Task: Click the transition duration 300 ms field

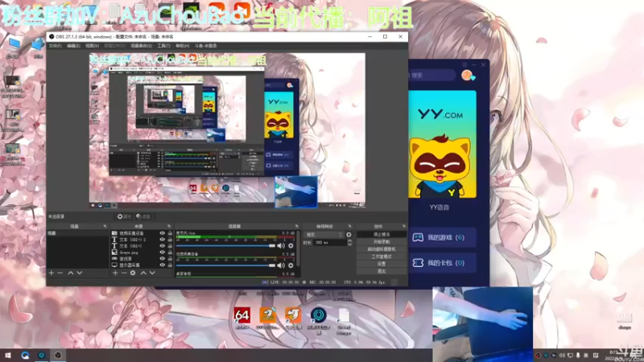Action: point(330,243)
